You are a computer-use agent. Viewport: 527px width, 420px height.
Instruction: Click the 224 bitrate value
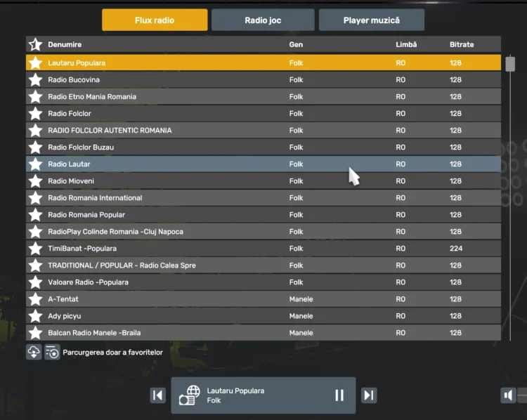click(456, 249)
